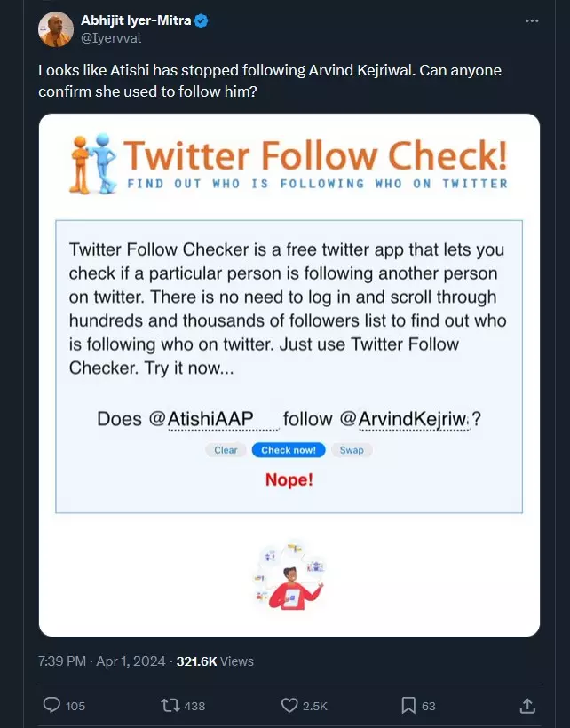Viewport: 570px width, 728px height.
Task: Click the Clear button
Action: tap(226, 450)
